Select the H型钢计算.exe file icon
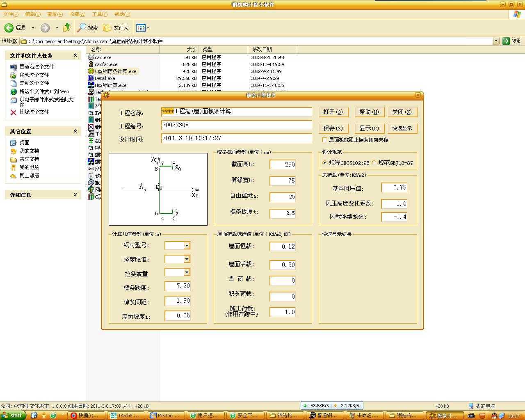 (x=91, y=85)
